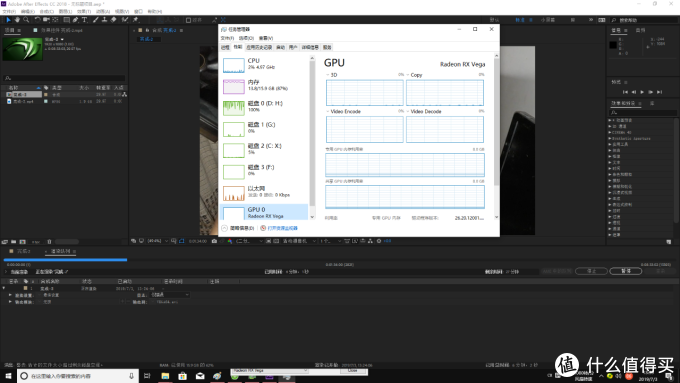The width and height of the screenshot is (680, 383).
Task: Click Fewer details button in Task Manager
Action: 238,228
